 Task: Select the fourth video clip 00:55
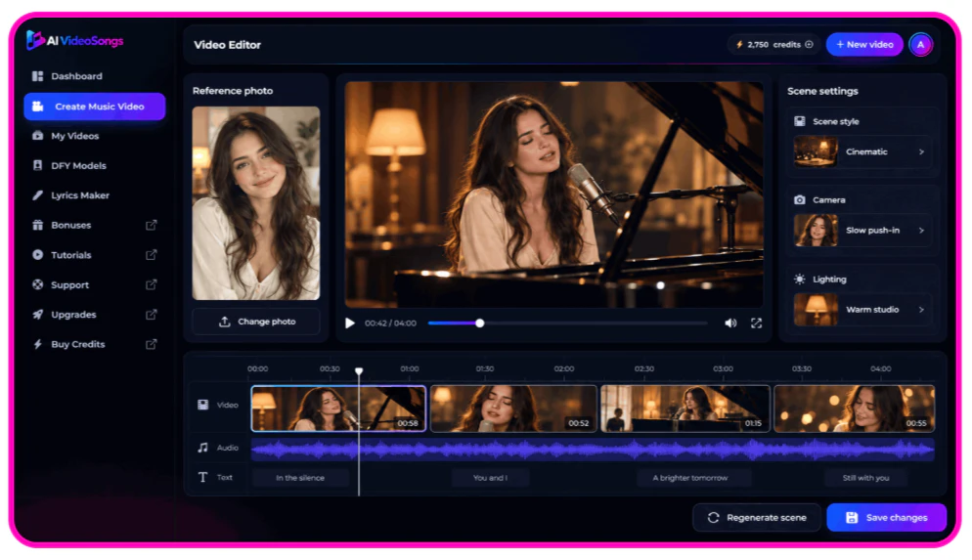pyautogui.click(x=855, y=409)
